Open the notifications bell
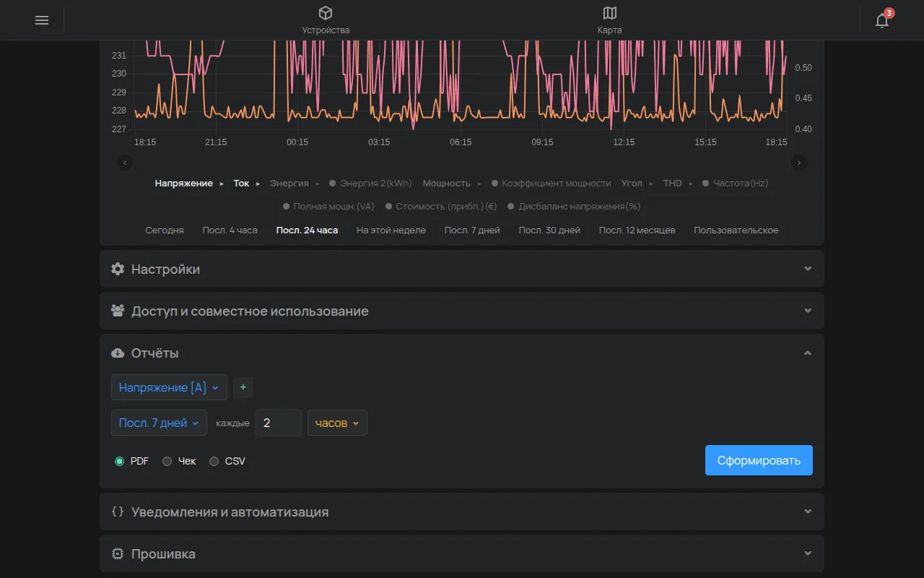This screenshot has width=924, height=578. [x=882, y=20]
